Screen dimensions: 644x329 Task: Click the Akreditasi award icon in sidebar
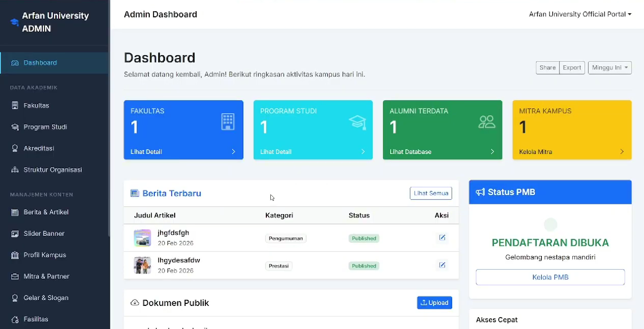point(15,148)
